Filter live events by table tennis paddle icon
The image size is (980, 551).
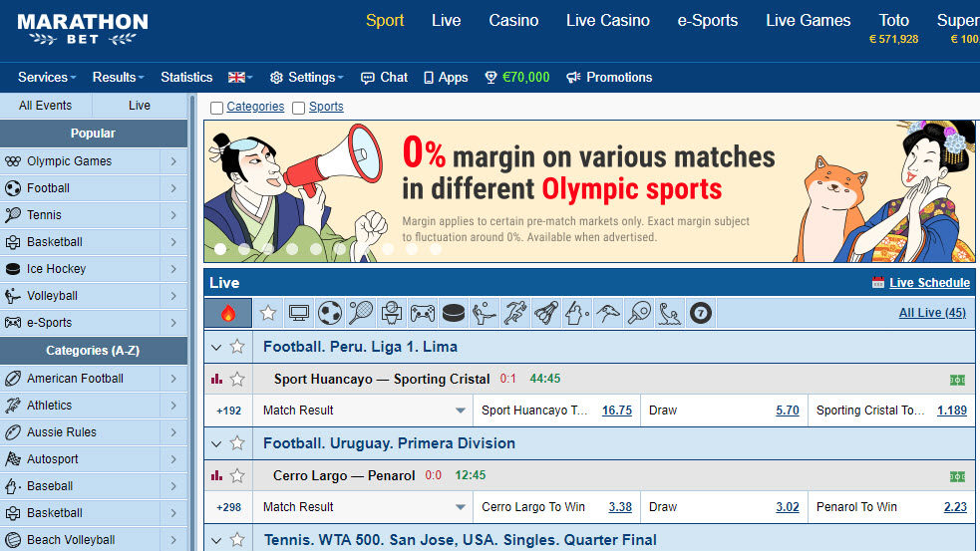click(x=639, y=313)
